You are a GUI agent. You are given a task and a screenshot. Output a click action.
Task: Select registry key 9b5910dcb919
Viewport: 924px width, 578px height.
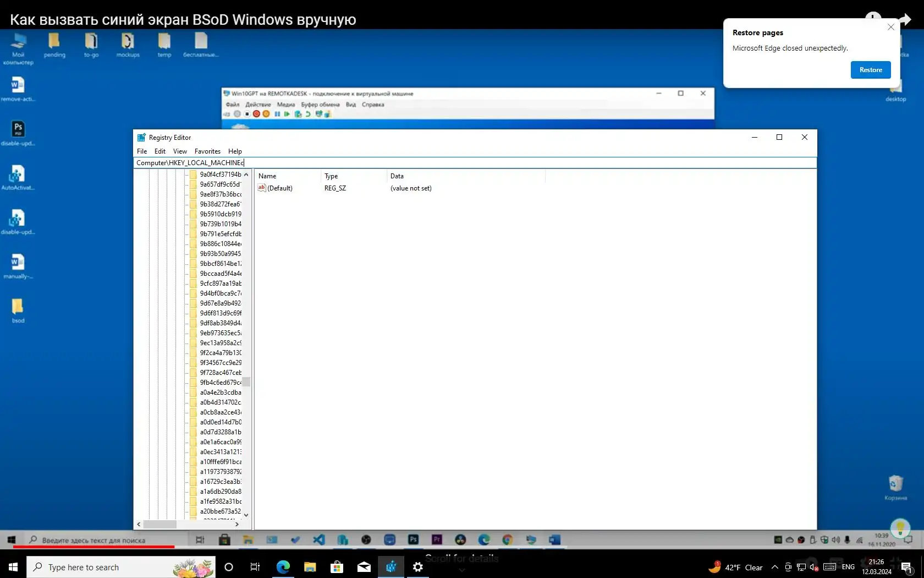coord(216,214)
